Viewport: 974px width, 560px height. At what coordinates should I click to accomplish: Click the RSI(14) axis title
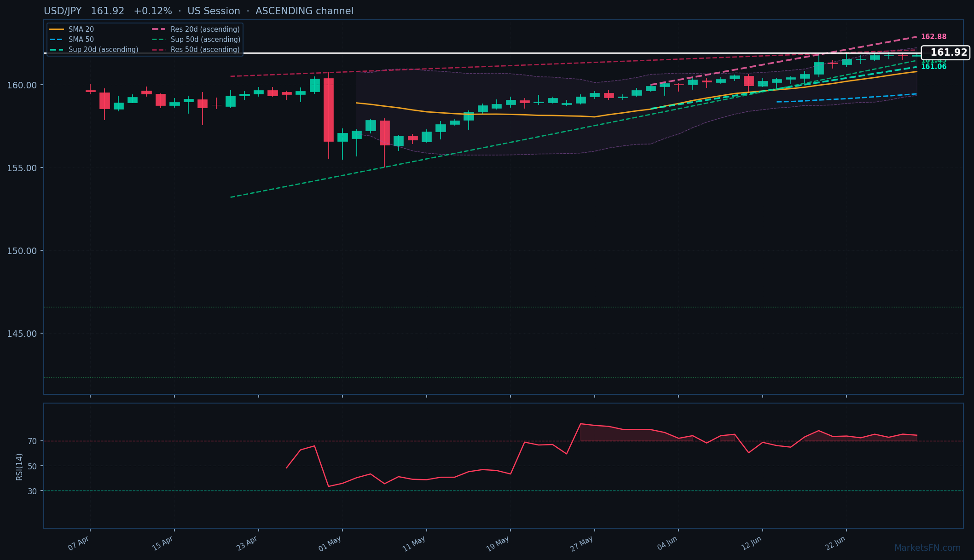(x=19, y=467)
